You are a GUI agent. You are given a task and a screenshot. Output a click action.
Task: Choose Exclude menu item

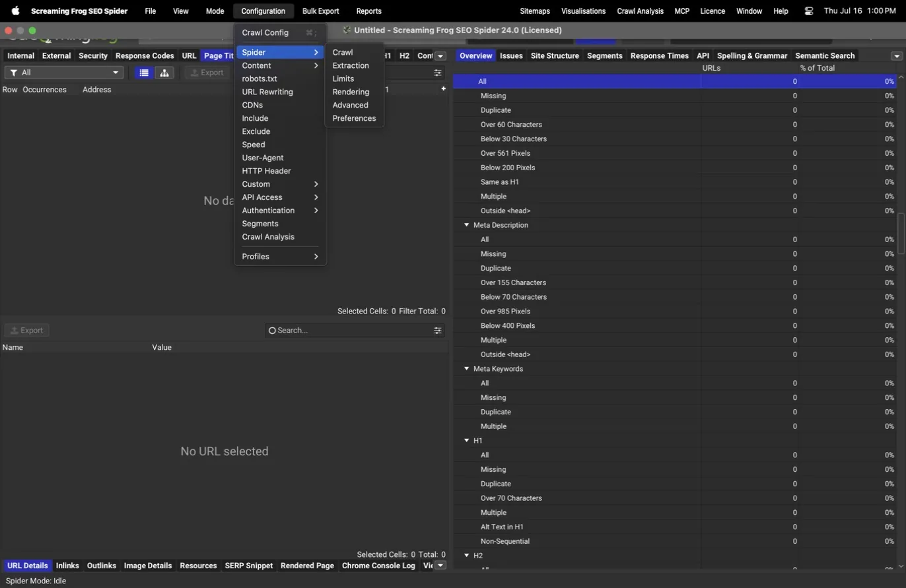point(280,131)
